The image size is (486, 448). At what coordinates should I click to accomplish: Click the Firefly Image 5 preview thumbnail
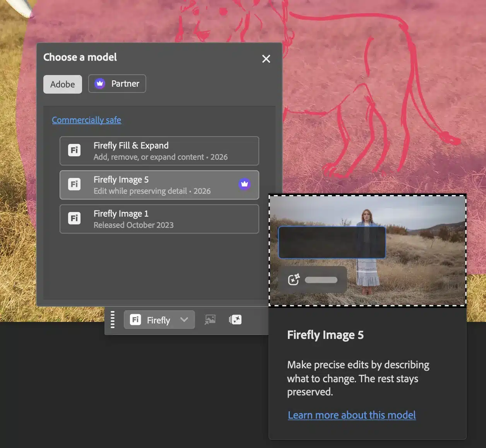(x=368, y=250)
